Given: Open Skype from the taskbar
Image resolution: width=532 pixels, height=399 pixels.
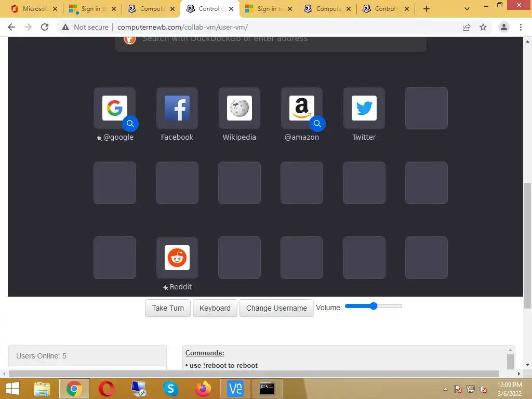Looking at the screenshot, I should click(x=170, y=389).
